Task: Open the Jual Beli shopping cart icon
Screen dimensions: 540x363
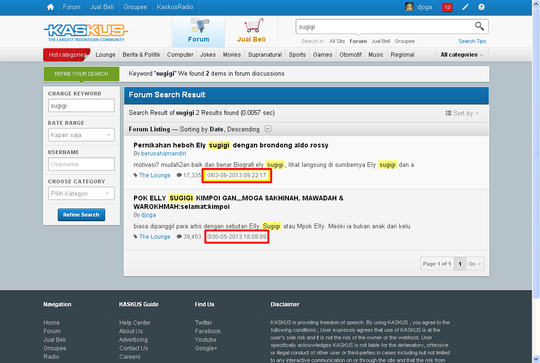Action: [x=254, y=26]
